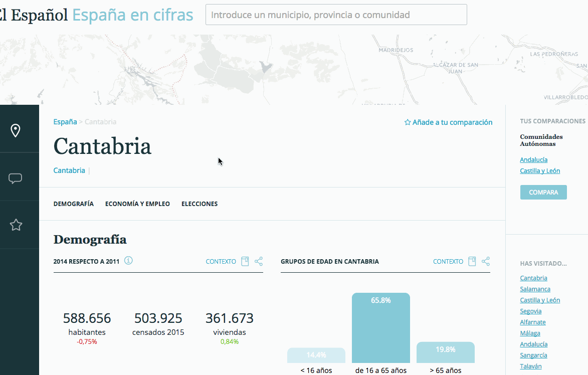Click the Alcázar de San Juan map label
The height and width of the screenshot is (375, 588).
pyautogui.click(x=455, y=68)
